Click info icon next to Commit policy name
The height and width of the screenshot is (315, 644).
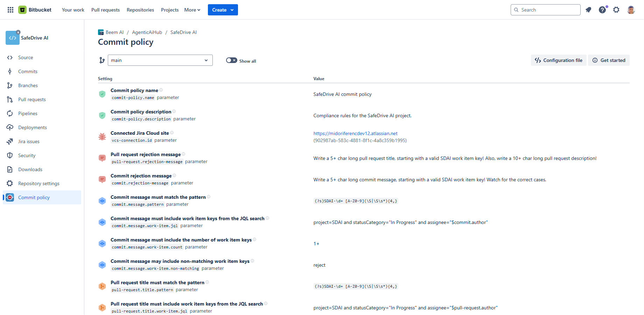click(161, 90)
